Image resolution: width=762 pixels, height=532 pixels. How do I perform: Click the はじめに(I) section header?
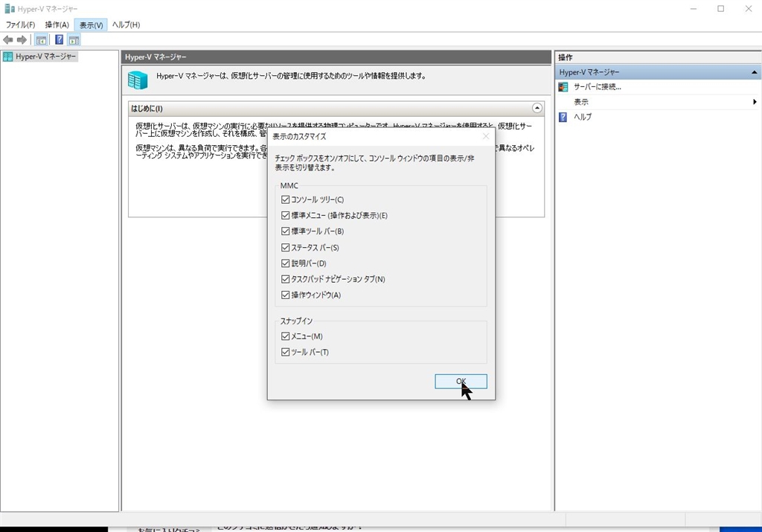tap(336, 109)
